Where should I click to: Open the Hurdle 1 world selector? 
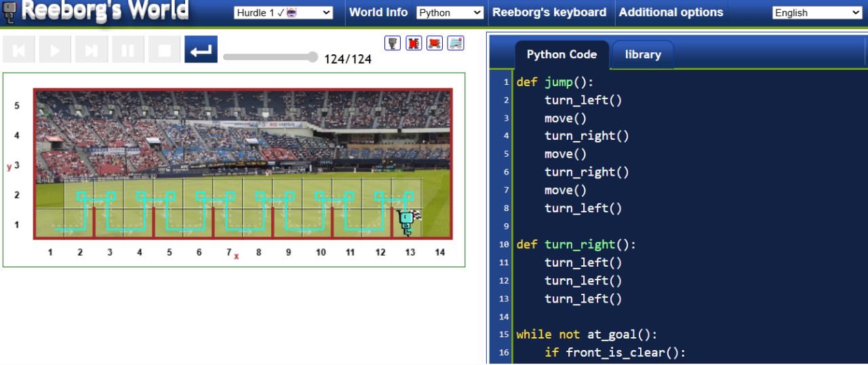[283, 13]
